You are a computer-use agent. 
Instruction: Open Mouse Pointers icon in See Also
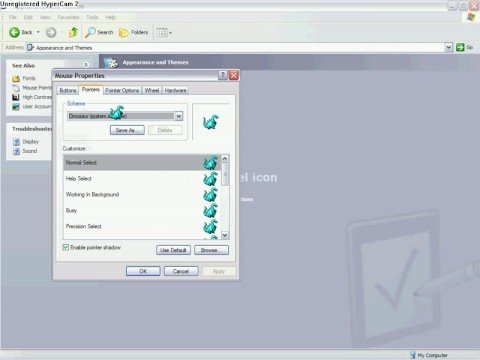pos(16,88)
